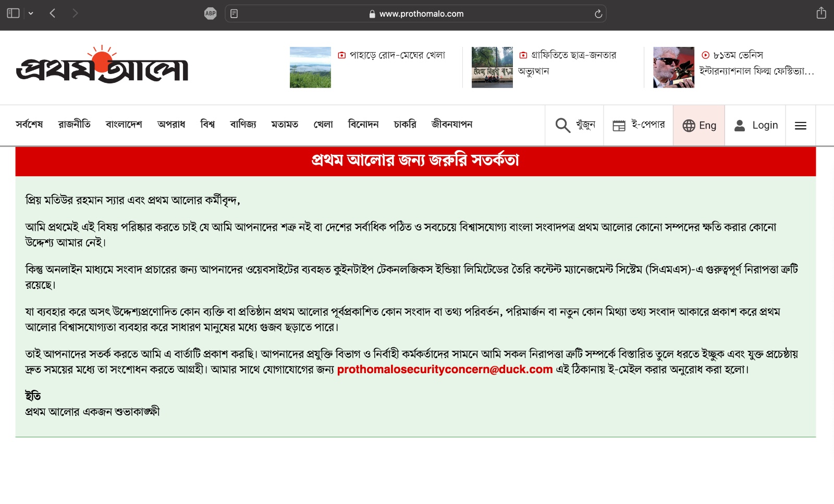Open '৮১তম ভেনিস ইন্টারন্যাশনাল ফিল্ম' headline

coord(756,63)
